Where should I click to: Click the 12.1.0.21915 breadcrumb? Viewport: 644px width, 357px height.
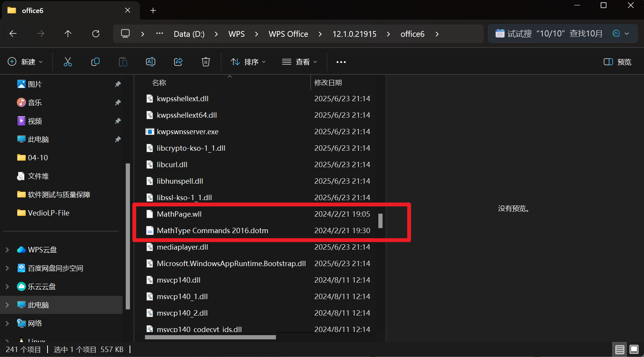(354, 34)
